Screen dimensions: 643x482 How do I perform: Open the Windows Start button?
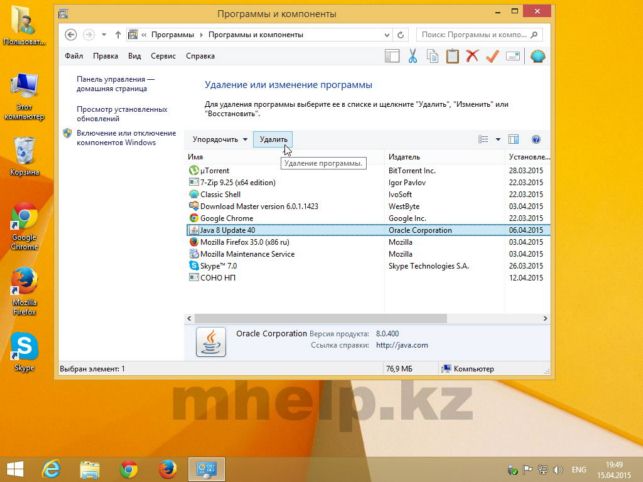[15, 469]
